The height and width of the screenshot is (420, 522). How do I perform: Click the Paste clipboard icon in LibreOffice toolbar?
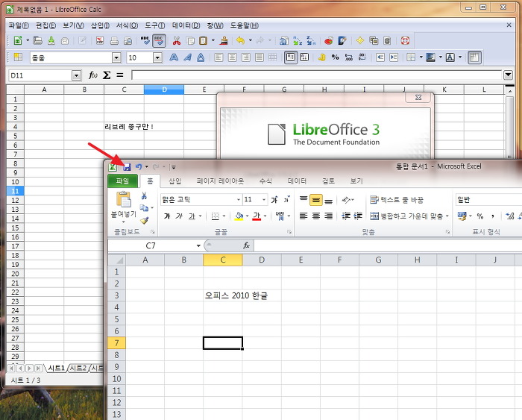click(x=203, y=40)
